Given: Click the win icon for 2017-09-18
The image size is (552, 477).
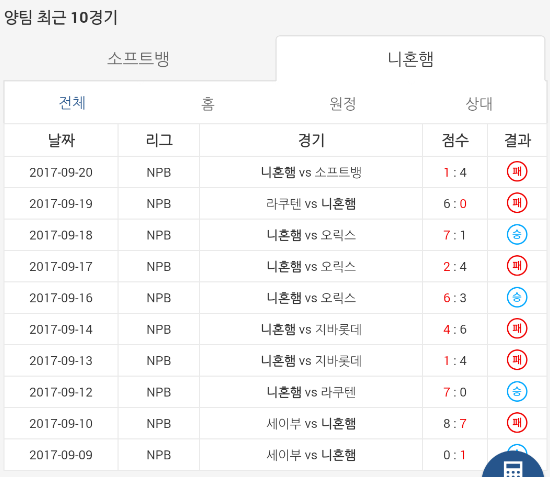Looking at the screenshot, I should tap(517, 234).
